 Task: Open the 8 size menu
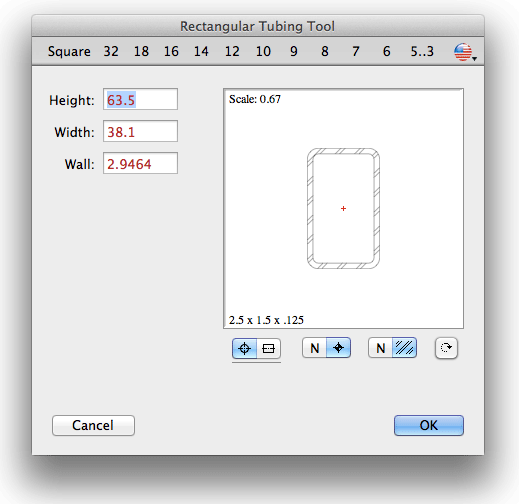(x=325, y=51)
